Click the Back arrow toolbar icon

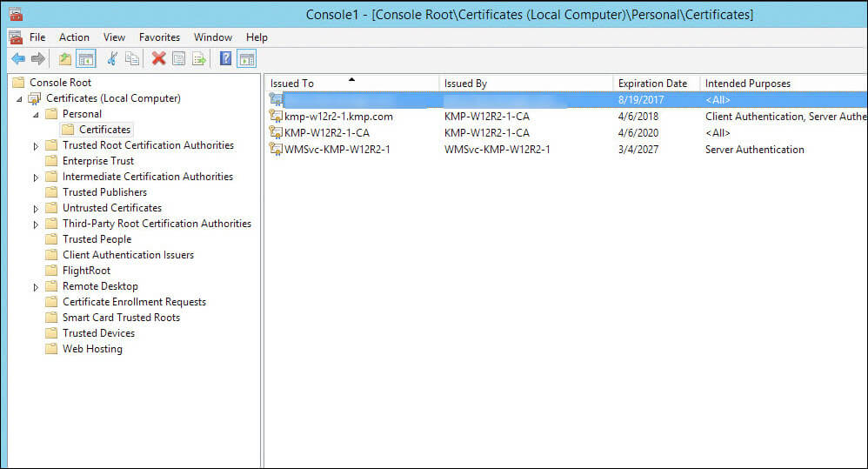pos(18,58)
